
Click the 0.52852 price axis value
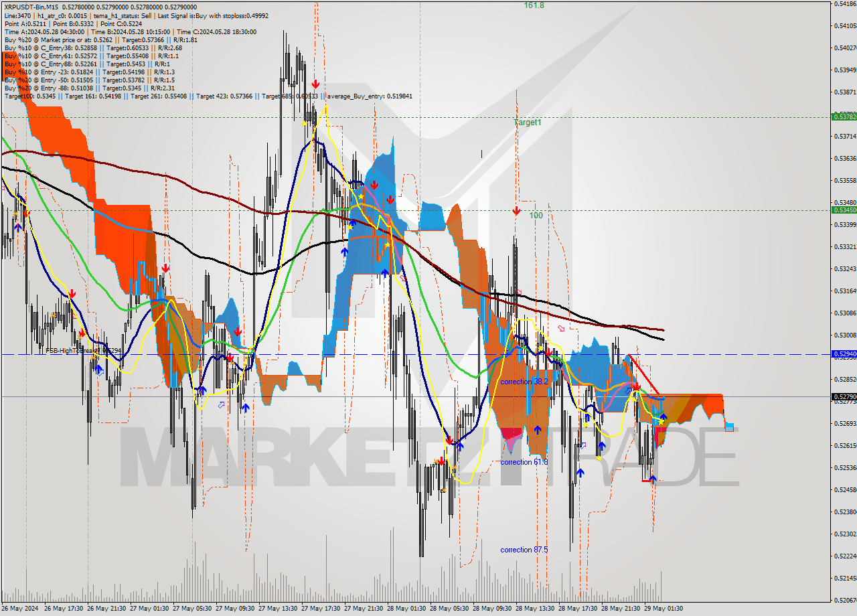pyautogui.click(x=844, y=380)
